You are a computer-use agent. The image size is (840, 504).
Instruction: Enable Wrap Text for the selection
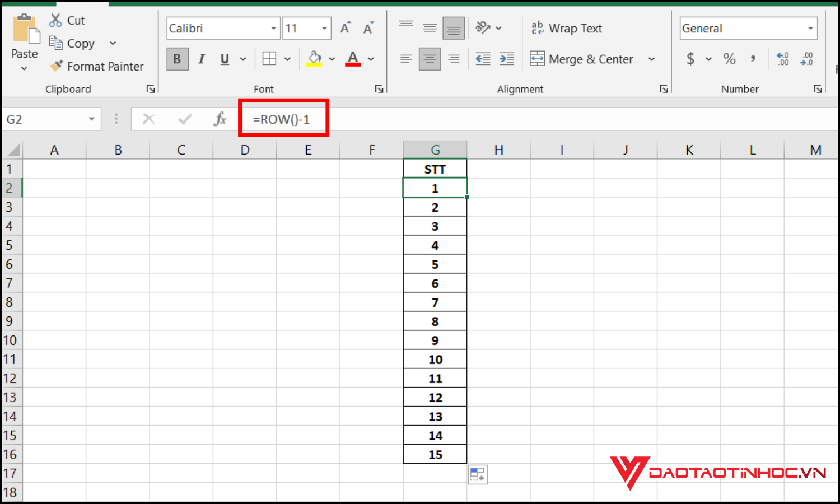567,28
